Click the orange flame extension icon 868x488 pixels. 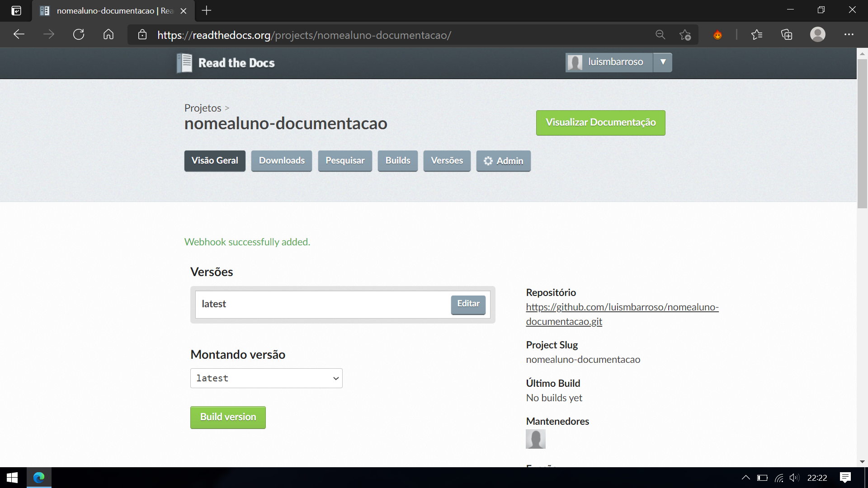point(717,35)
